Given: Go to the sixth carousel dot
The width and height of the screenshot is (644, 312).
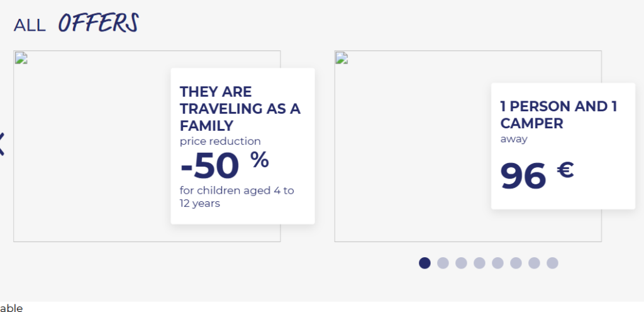Looking at the screenshot, I should pyautogui.click(x=516, y=263).
